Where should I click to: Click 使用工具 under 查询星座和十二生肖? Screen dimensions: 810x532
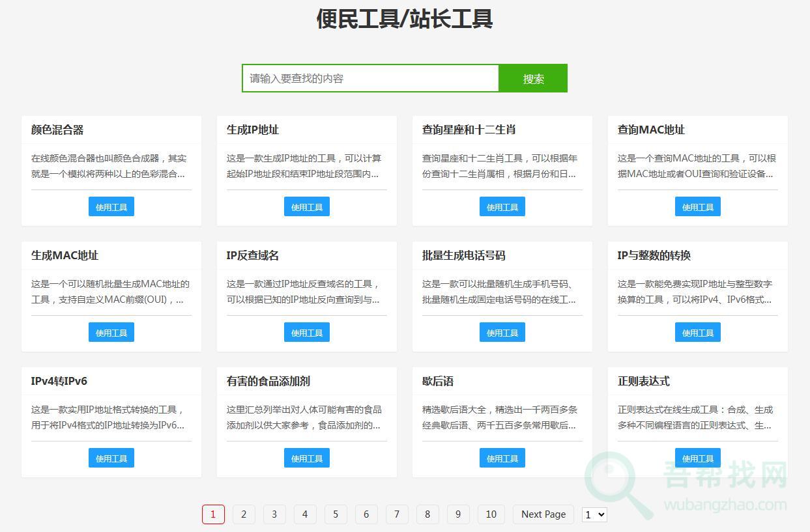(x=502, y=207)
